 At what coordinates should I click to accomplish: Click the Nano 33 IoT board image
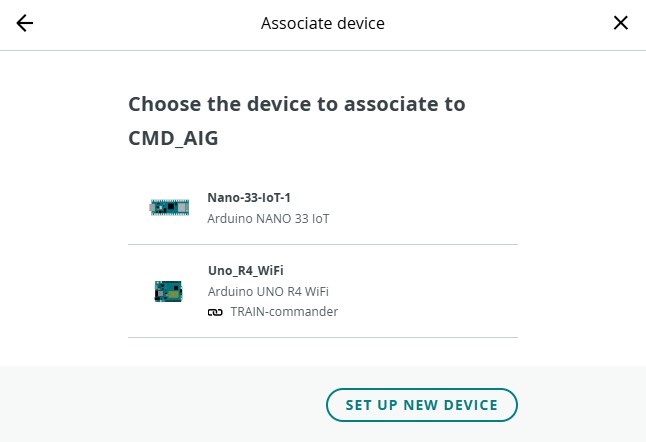coord(169,207)
